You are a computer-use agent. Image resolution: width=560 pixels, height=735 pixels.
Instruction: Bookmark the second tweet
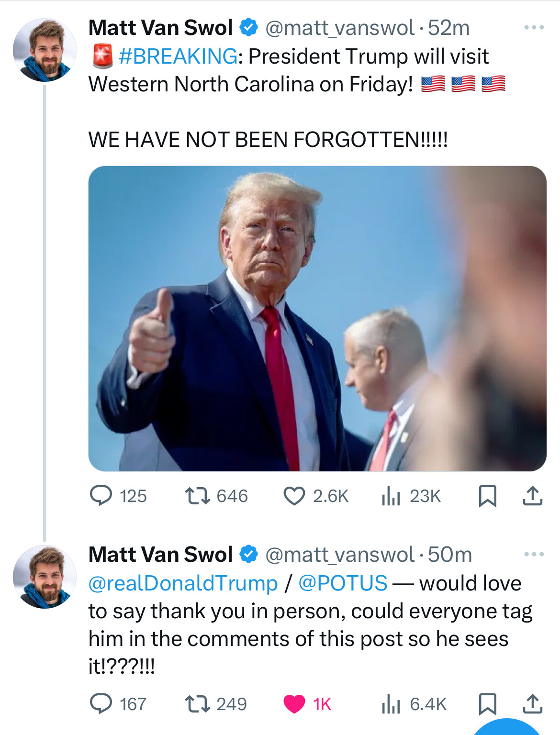[x=487, y=704]
